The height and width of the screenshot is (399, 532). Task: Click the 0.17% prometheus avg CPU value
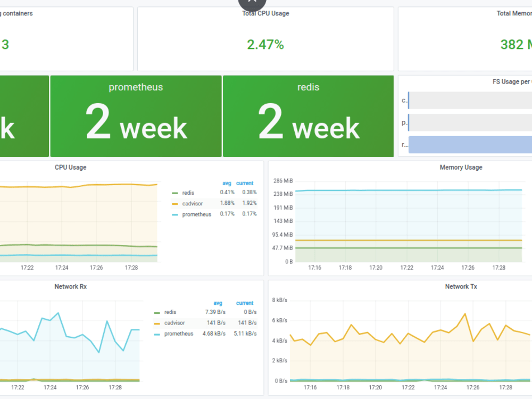pyautogui.click(x=227, y=214)
